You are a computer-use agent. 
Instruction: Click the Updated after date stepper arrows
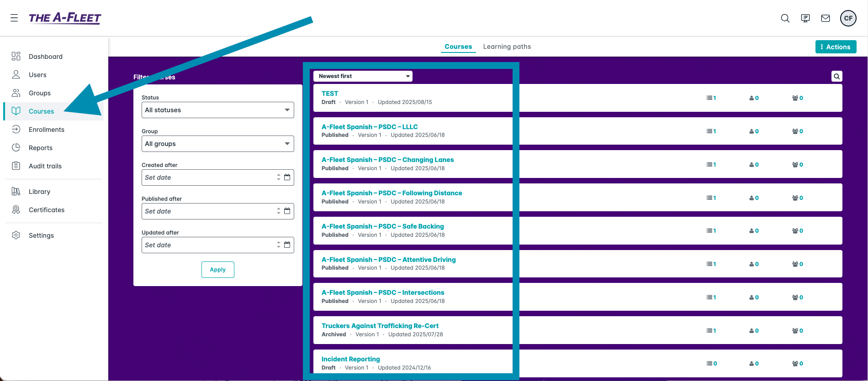279,245
